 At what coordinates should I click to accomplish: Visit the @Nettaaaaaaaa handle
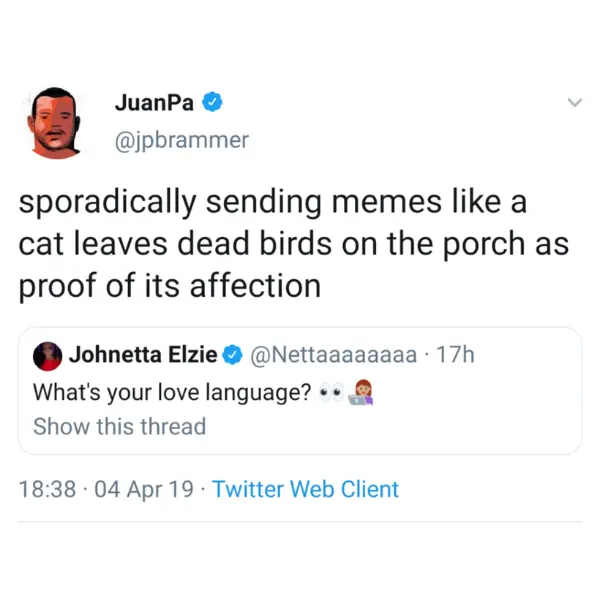pyautogui.click(x=332, y=355)
